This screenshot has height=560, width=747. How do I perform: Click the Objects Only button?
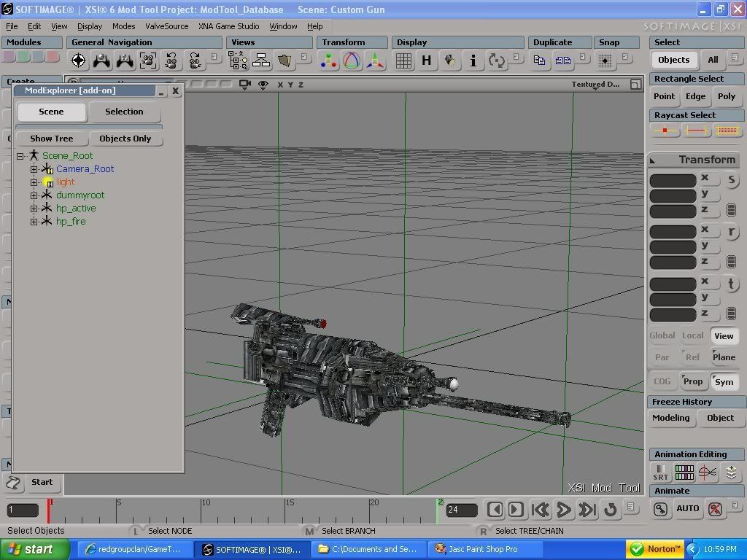(125, 139)
